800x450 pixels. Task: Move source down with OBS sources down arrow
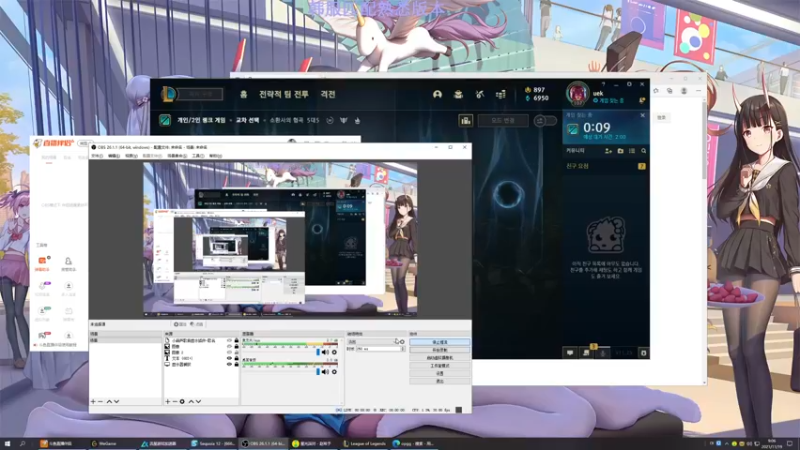point(198,402)
